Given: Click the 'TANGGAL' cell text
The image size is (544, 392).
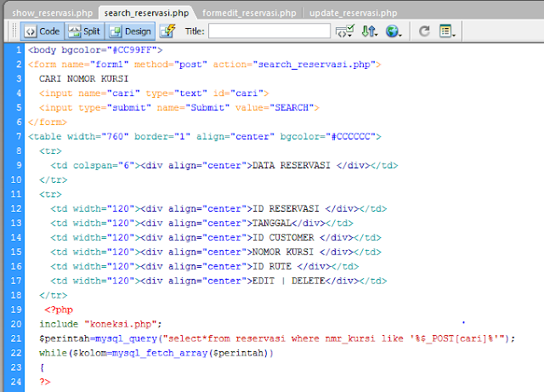Looking at the screenshot, I should 272,223.
